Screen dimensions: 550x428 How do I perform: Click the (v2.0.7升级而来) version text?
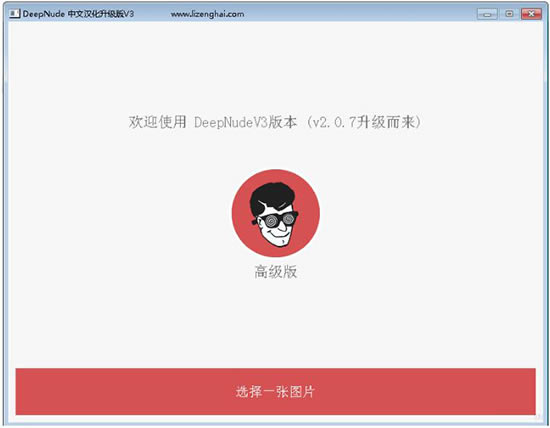pos(363,122)
